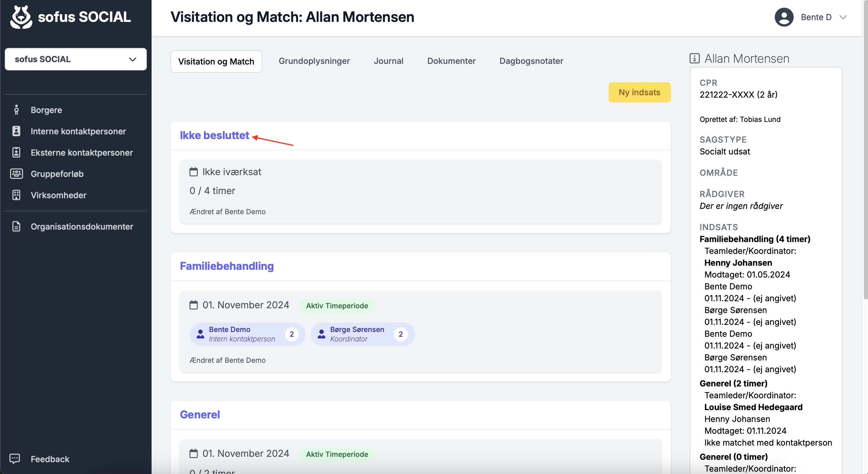Click the Interne kontaktpersoner badge icon
The width and height of the screenshot is (868, 474).
(16, 131)
